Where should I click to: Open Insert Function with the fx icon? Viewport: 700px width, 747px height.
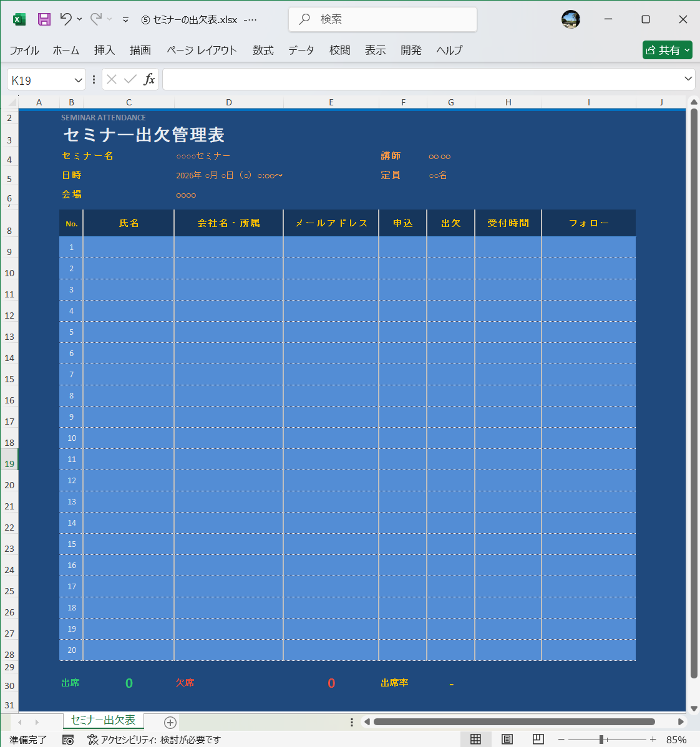148,79
